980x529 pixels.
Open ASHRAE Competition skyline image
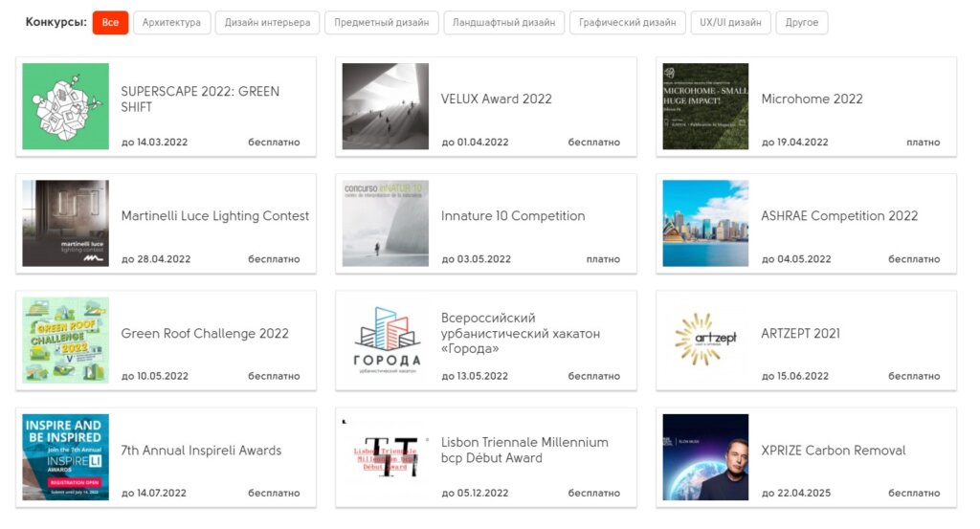pyautogui.click(x=705, y=223)
